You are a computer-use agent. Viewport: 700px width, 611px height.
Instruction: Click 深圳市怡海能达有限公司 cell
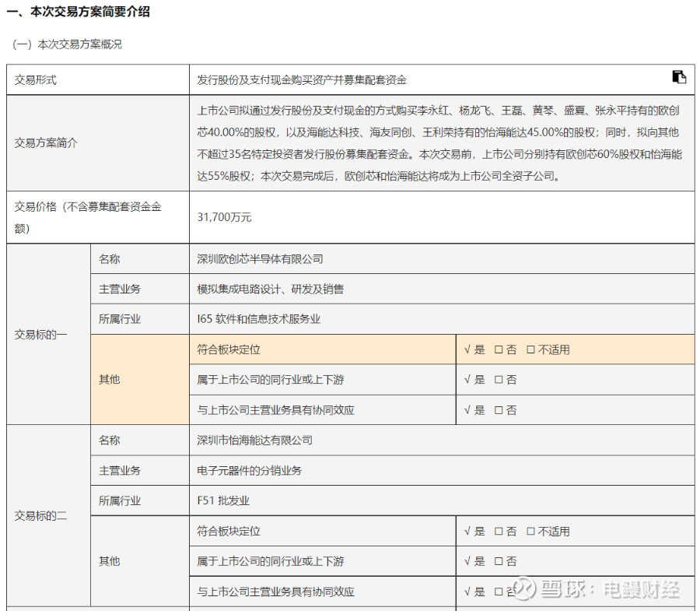pyautogui.click(x=442, y=441)
